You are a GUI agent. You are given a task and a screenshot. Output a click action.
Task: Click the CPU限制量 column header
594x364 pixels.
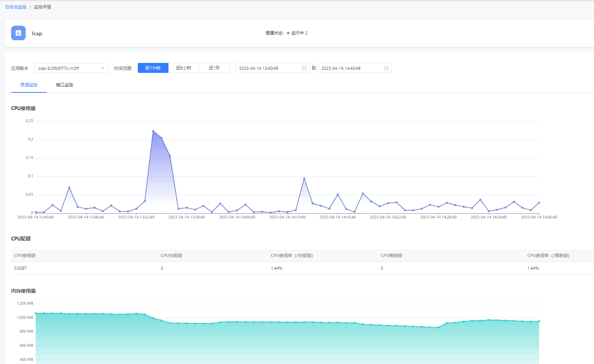pyautogui.click(x=391, y=255)
